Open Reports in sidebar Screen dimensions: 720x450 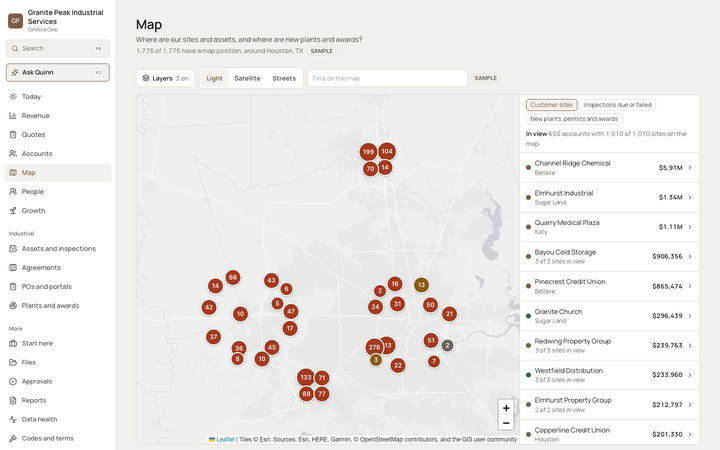click(x=58, y=400)
